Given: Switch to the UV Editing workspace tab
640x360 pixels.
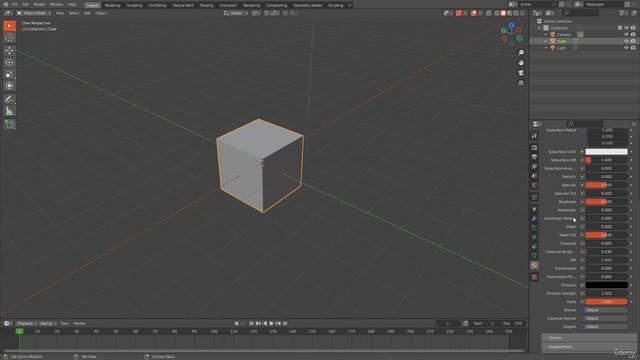Looking at the screenshot, I should [x=157, y=5].
